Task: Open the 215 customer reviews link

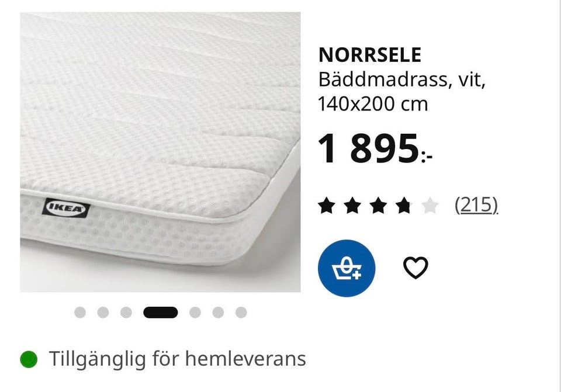Action: (x=476, y=205)
